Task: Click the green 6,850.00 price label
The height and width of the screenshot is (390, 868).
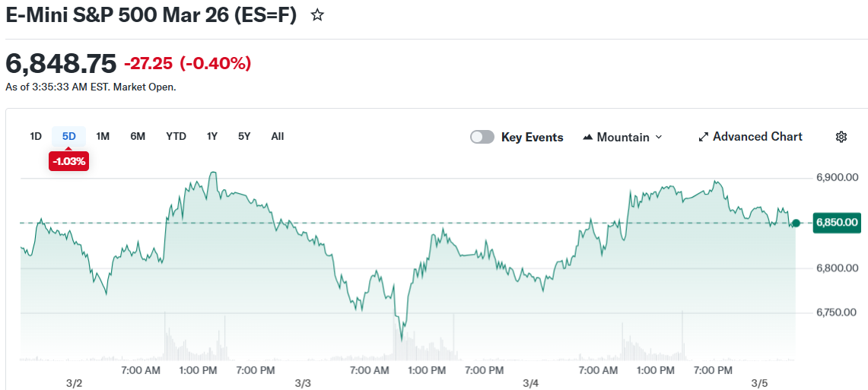Action: 837,223
